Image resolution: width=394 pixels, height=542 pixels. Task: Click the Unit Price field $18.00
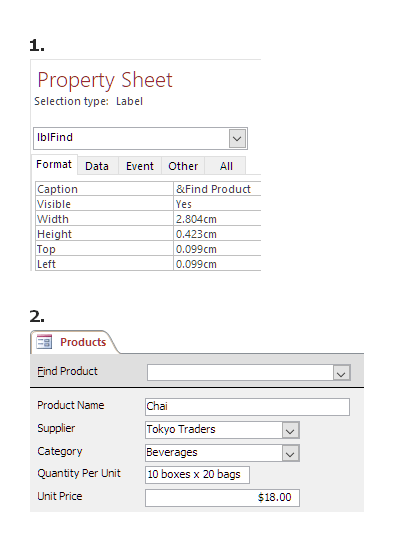coord(223,498)
